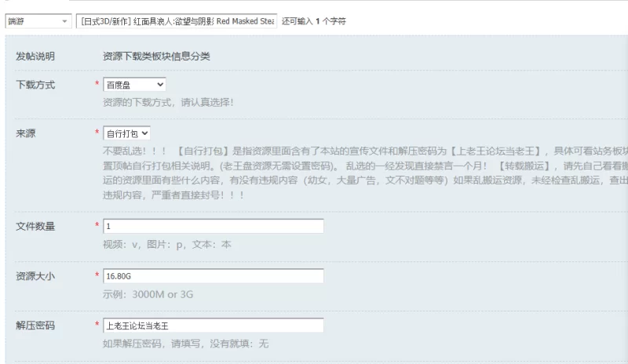Image resolution: width=628 pixels, height=364 pixels.
Task: Click the 解压密码 label
Action: click(35, 326)
